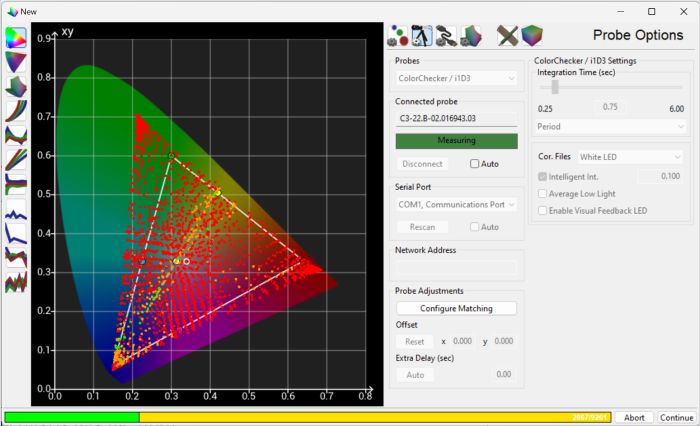Open the 3D colour volume graph icon
700x426 pixels.
pos(16,86)
